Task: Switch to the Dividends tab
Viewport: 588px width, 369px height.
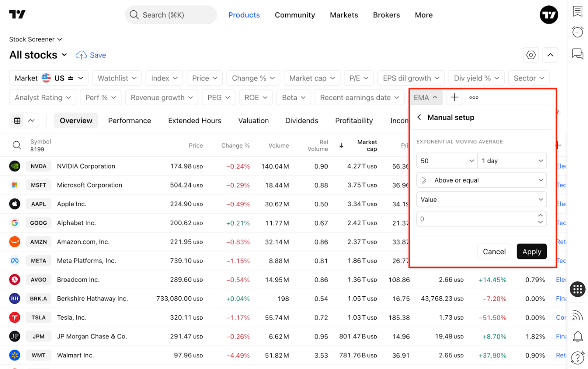Action: click(302, 120)
